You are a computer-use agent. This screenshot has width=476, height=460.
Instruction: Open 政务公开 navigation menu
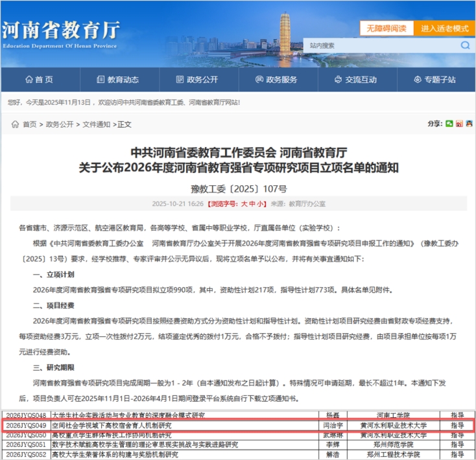tap(197, 80)
